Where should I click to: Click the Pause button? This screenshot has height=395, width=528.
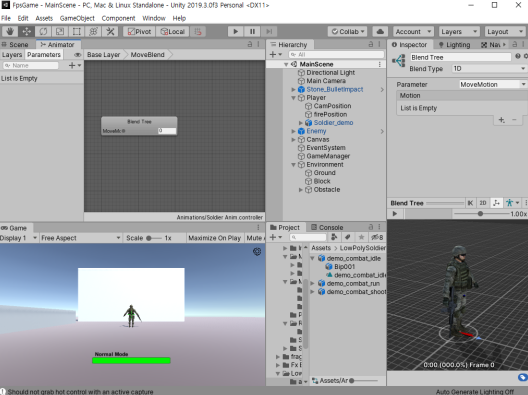[x=252, y=32]
